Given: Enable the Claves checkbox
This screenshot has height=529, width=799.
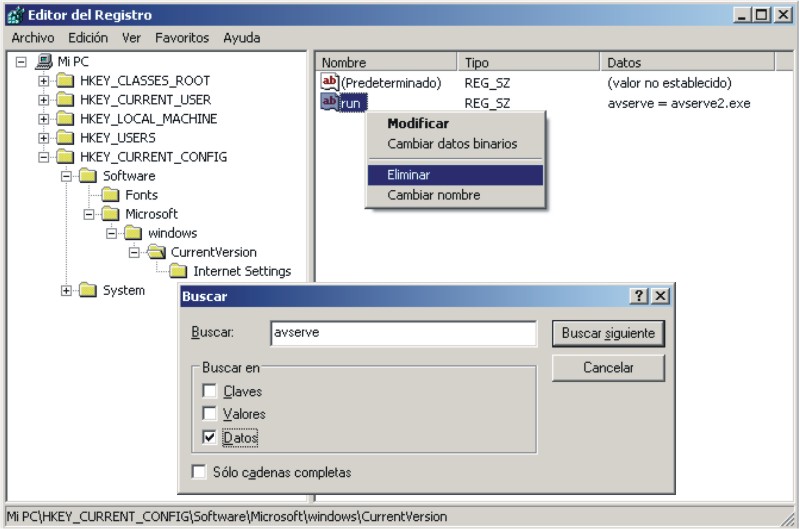Looking at the screenshot, I should 210,392.
